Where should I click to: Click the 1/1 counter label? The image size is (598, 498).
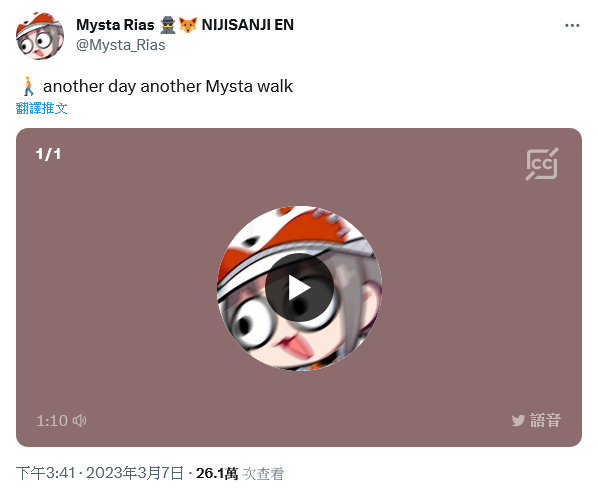point(48,154)
